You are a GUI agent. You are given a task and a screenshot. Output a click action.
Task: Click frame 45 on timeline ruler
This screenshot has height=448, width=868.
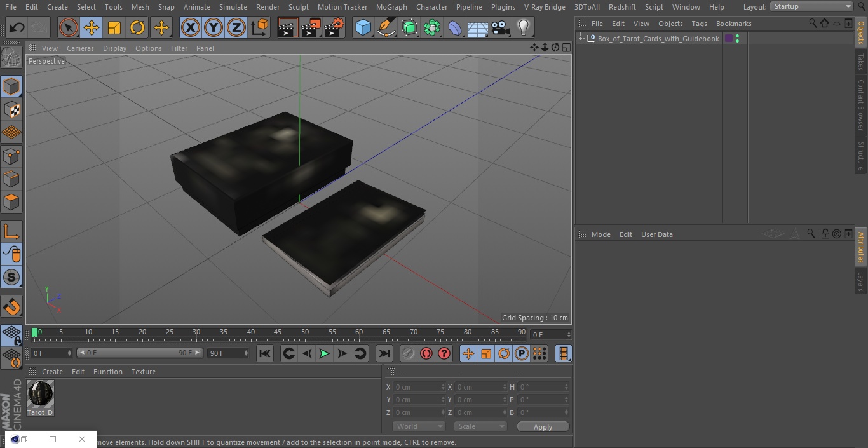tap(278, 332)
